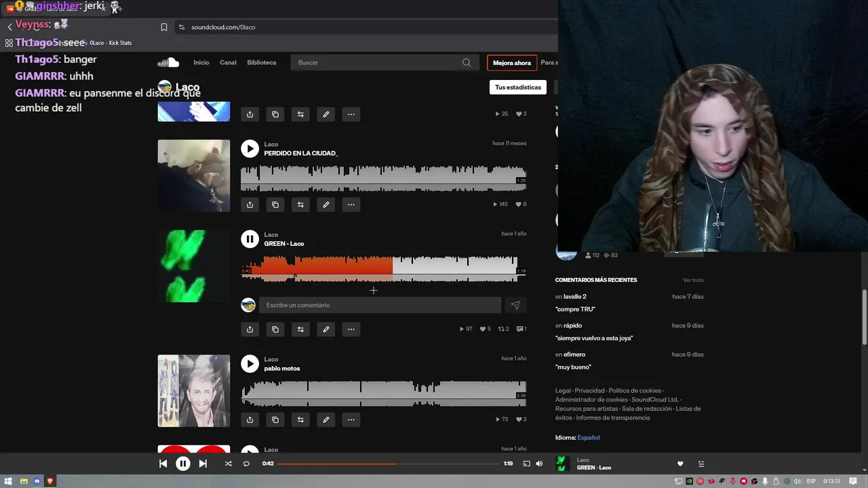This screenshot has width=868, height=488.
Task: Open the Windows Start button
Action: [x=8, y=481]
